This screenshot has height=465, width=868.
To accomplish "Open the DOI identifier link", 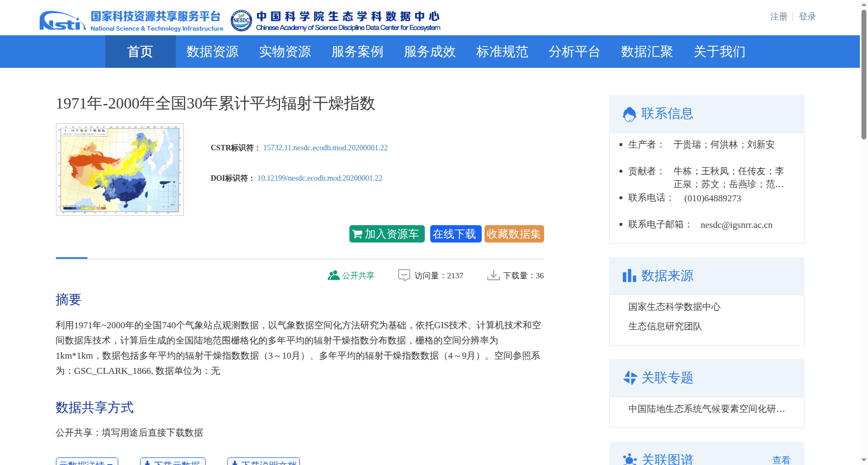I will click(x=320, y=178).
